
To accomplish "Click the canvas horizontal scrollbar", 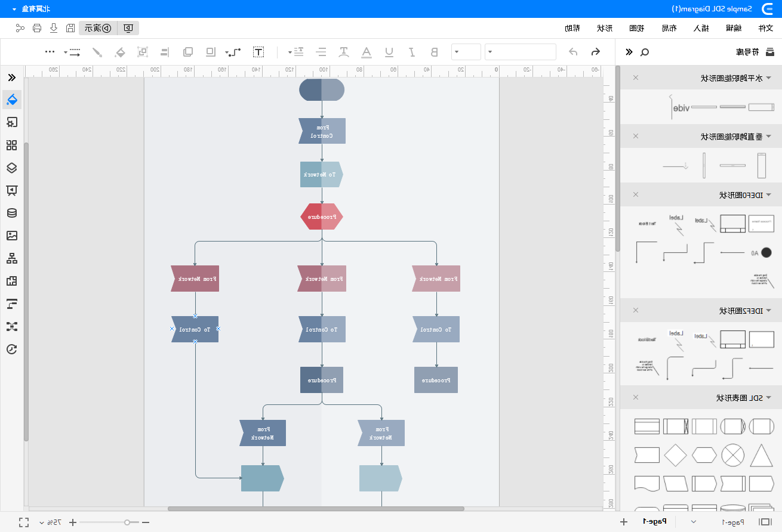I will coord(316,509).
